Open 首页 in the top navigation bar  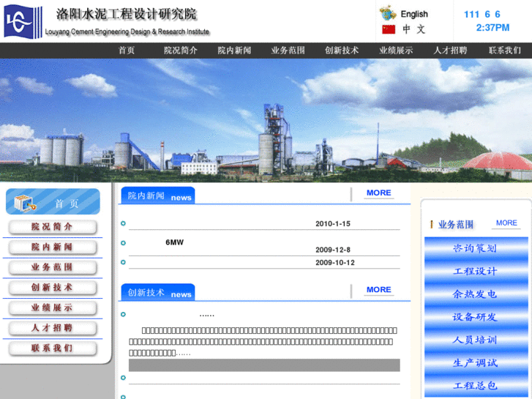pyautogui.click(x=127, y=51)
